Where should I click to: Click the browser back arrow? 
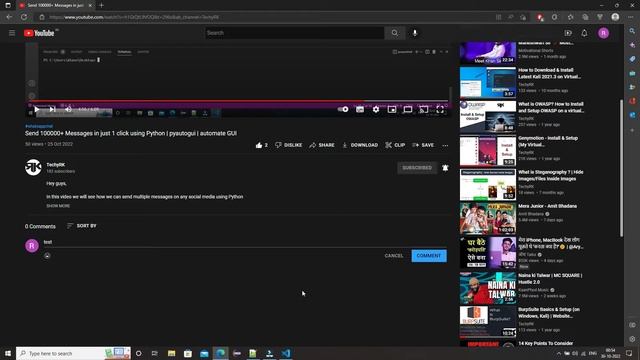tap(9, 17)
